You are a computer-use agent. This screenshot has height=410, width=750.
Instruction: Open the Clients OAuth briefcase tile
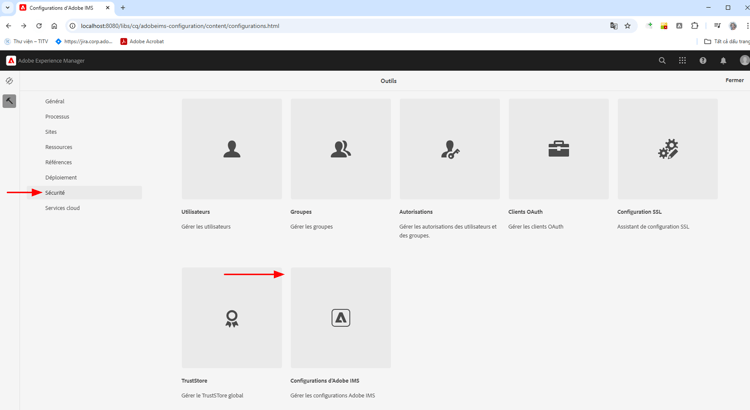point(559,149)
